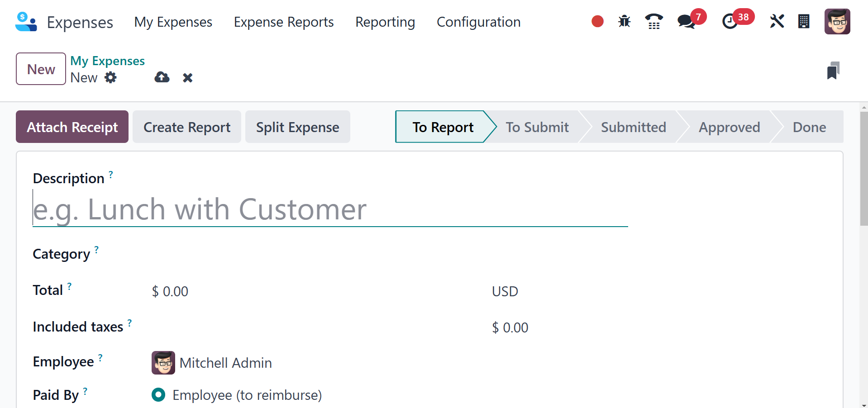Click the Attach Receipt button
The image size is (868, 408).
[x=72, y=127]
